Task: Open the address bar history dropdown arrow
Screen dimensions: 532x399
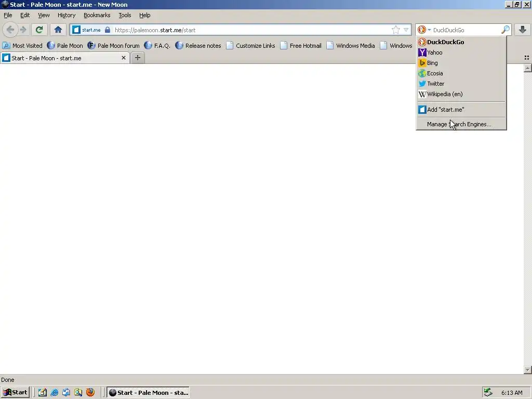Action: click(406, 30)
